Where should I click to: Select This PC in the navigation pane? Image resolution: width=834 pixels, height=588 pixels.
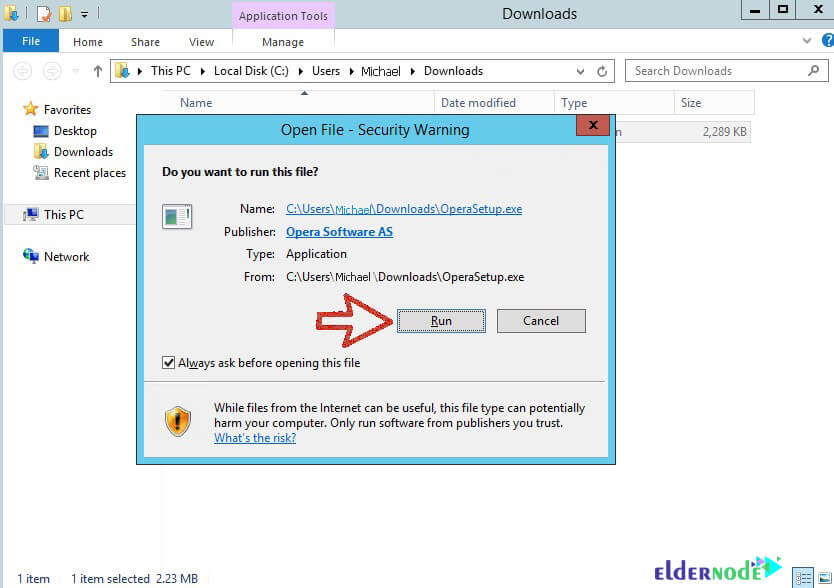point(64,214)
